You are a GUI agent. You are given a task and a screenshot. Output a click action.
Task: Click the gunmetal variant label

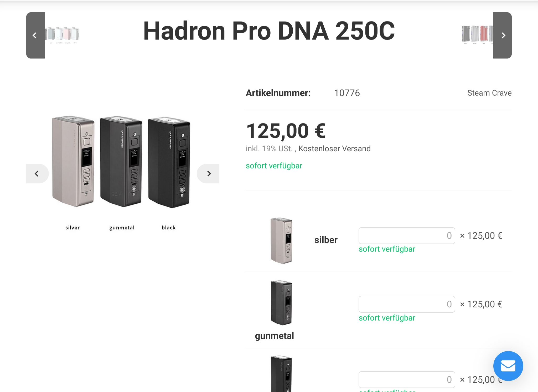click(274, 336)
